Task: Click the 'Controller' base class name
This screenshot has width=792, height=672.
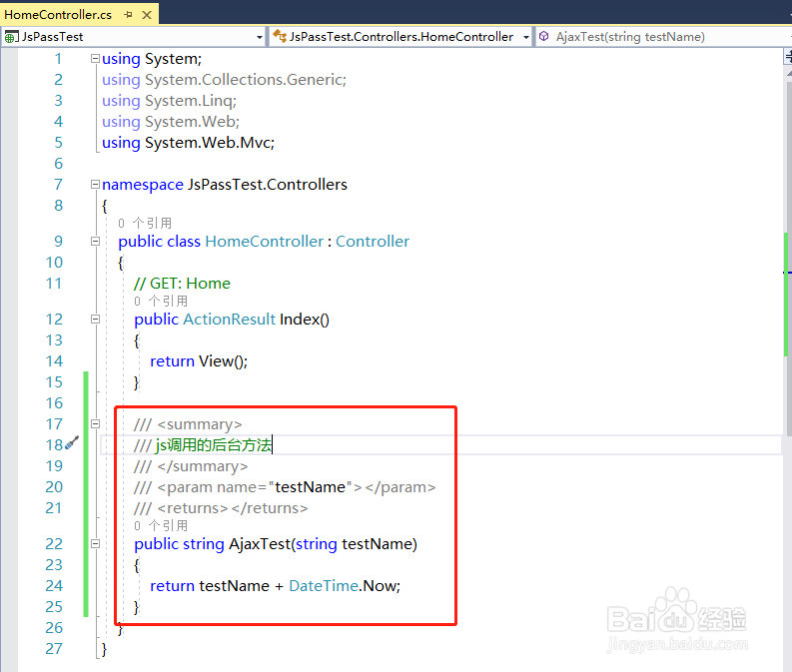Action: (373, 242)
